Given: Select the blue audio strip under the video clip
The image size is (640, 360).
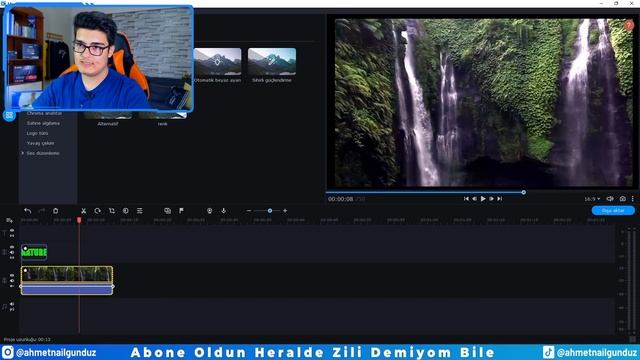Looking at the screenshot, I should click(x=67, y=289).
